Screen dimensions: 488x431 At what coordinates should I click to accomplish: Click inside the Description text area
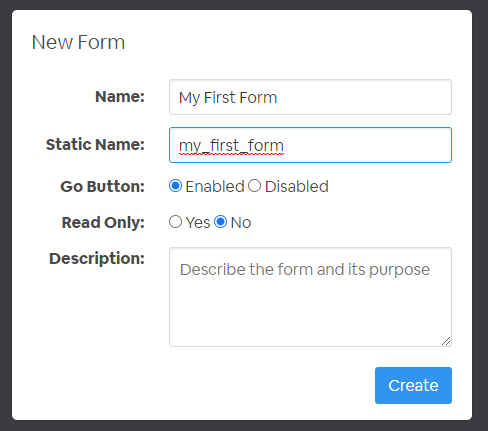[x=310, y=297]
